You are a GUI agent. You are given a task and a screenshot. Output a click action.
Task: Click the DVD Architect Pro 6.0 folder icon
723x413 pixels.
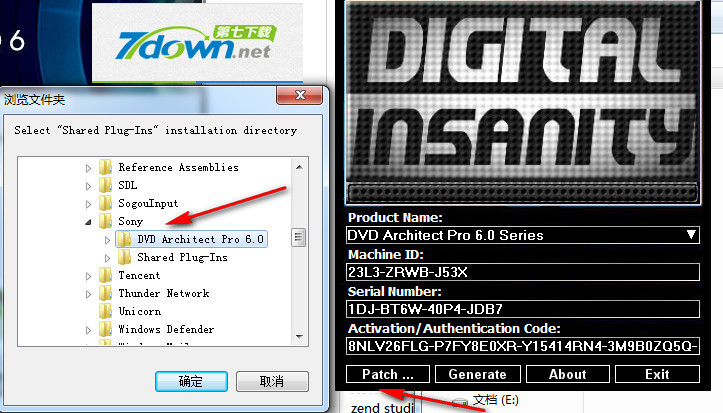point(124,239)
